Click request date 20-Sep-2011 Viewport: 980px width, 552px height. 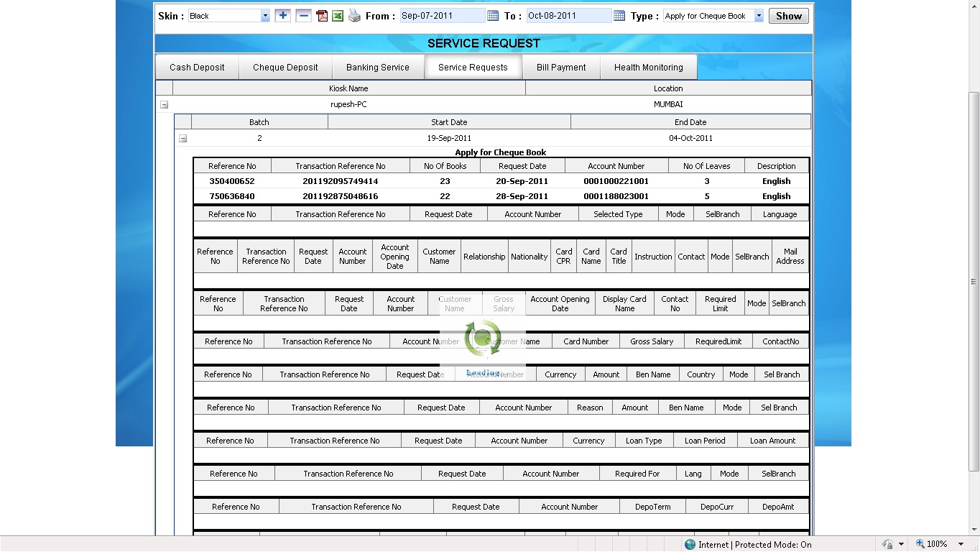(x=522, y=181)
